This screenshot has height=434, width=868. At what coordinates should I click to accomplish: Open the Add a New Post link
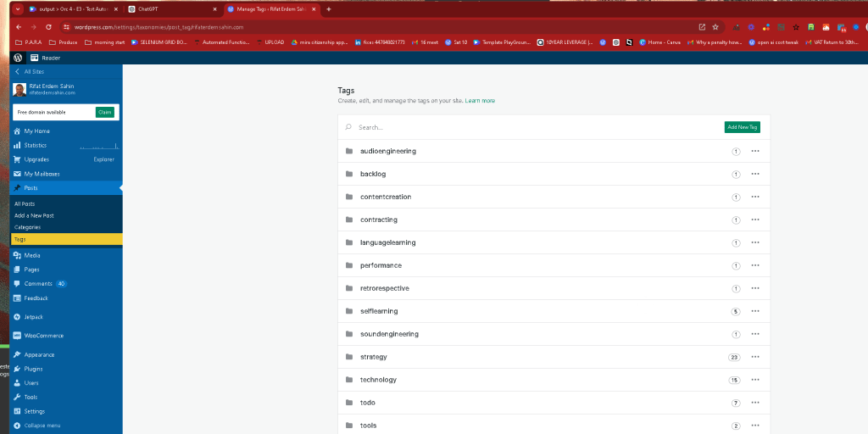[x=34, y=215]
